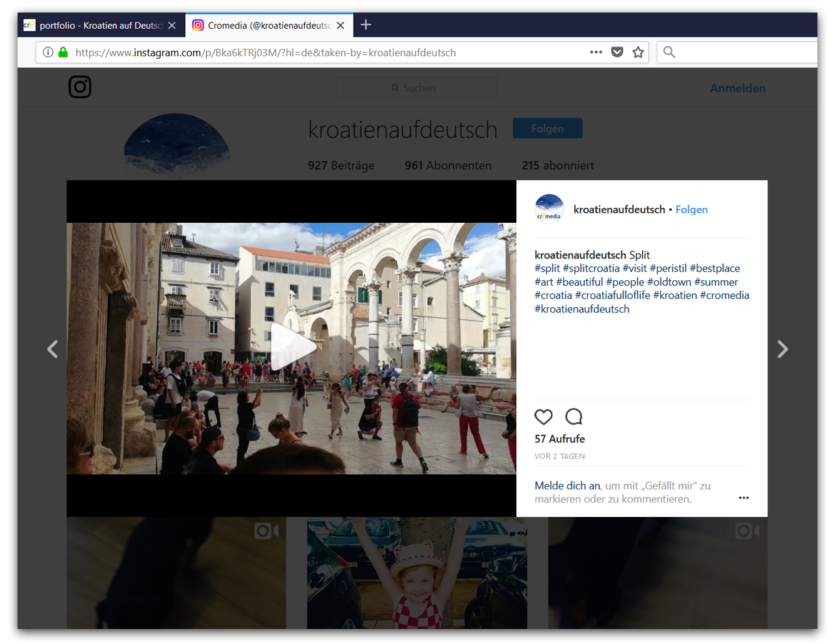Open the #beautiful hashtag
This screenshot has height=644, width=835.
[x=580, y=282]
